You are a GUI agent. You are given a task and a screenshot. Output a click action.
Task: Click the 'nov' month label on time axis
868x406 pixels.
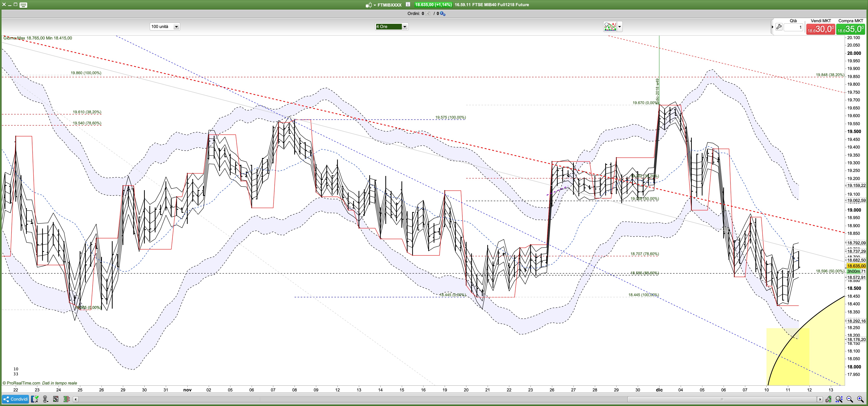187,390
